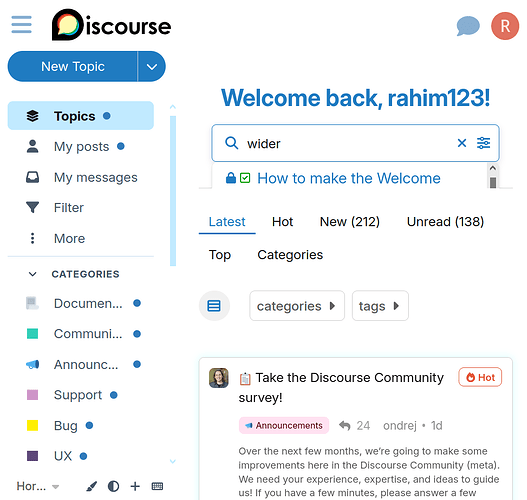Open the rahim123 user avatar menu
Viewport: 527px width, 500px height.
[505, 26]
